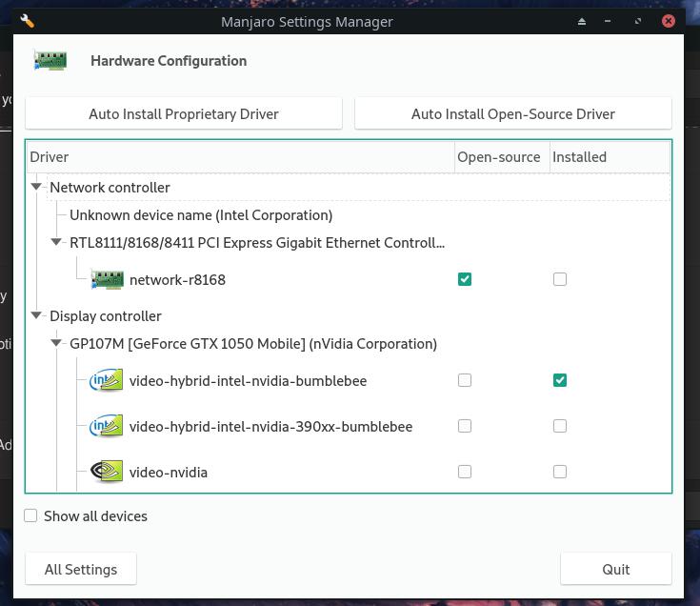
Task: Collapse the RTL8111/8168/8411 Ethernet node
Action: (56, 242)
